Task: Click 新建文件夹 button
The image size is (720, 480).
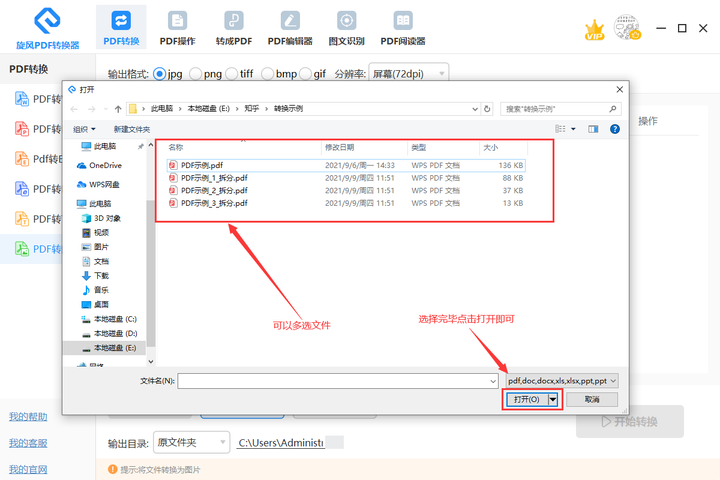Action: pyautogui.click(x=132, y=130)
